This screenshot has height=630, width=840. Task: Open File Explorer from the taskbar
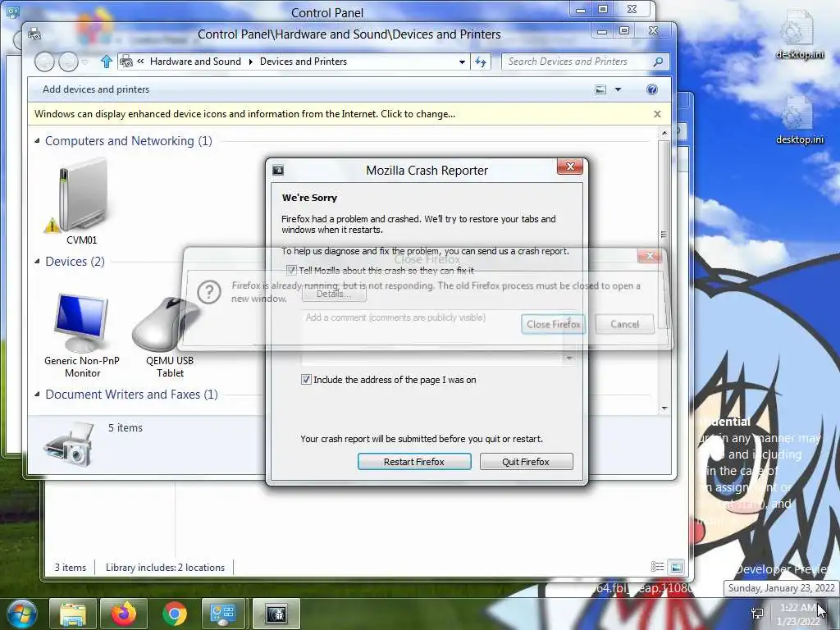point(73,614)
